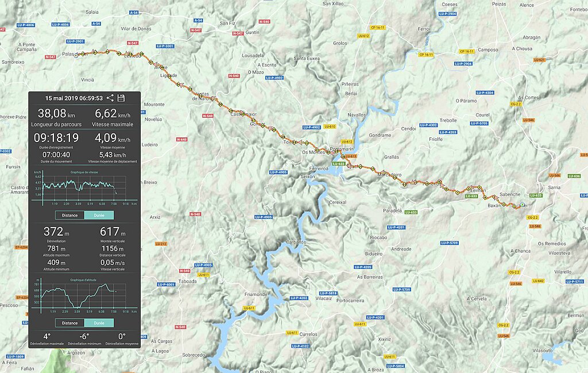Click the route start marker at Palas de Rei

pyautogui.click(x=76, y=55)
